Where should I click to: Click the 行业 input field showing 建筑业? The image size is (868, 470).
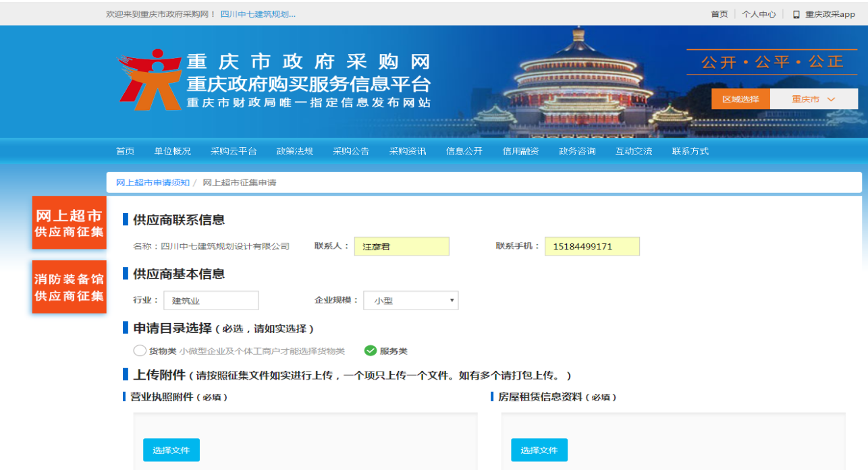tap(211, 300)
